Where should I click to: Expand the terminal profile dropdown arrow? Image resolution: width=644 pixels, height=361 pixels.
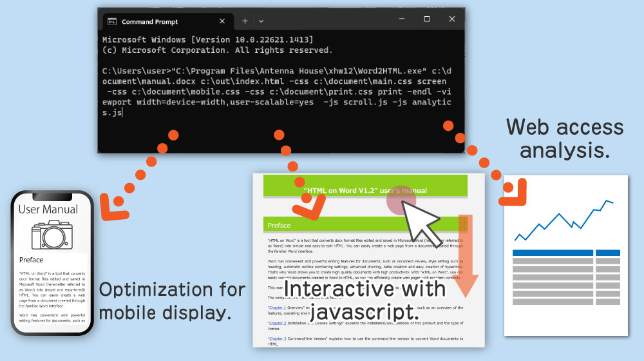click(261, 21)
